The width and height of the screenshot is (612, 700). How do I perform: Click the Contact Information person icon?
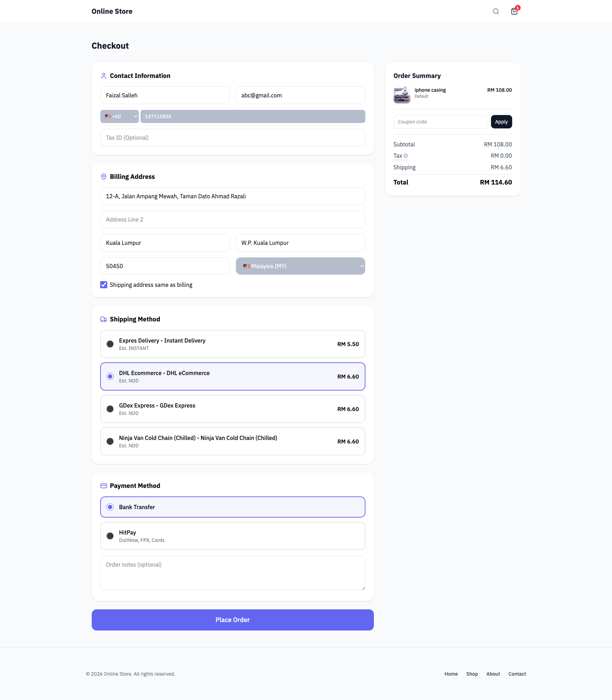pyautogui.click(x=103, y=76)
